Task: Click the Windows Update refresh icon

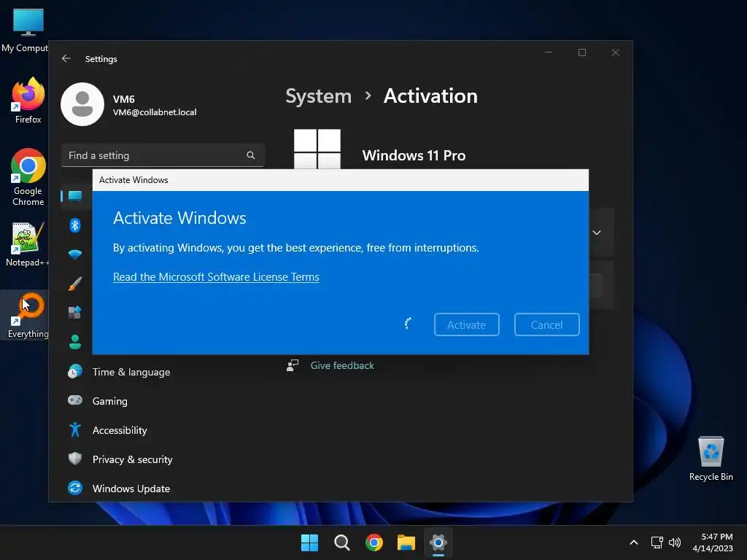Action: coord(75,488)
